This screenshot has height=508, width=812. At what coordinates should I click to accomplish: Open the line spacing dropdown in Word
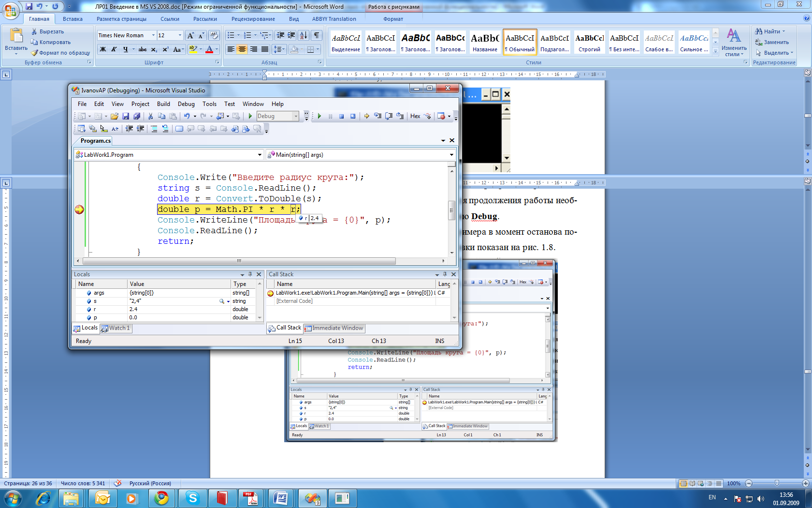[x=279, y=49]
